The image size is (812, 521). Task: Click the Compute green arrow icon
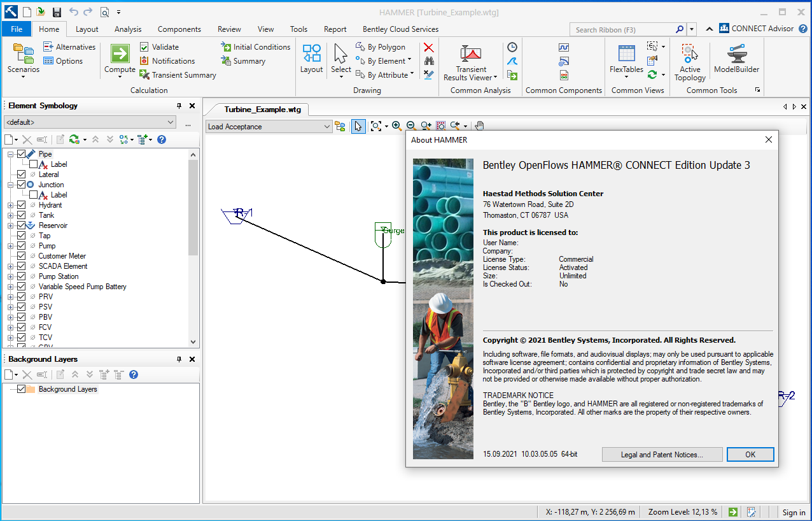[120, 53]
